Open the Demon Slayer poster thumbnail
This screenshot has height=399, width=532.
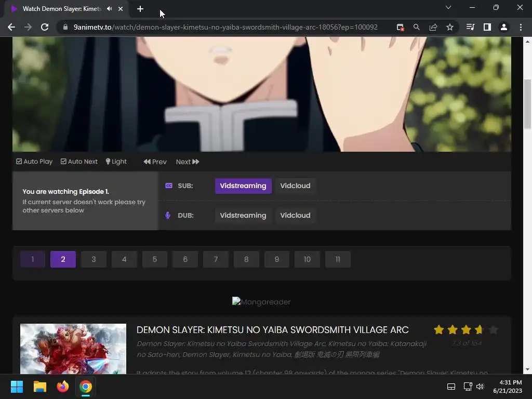pyautogui.click(x=73, y=349)
